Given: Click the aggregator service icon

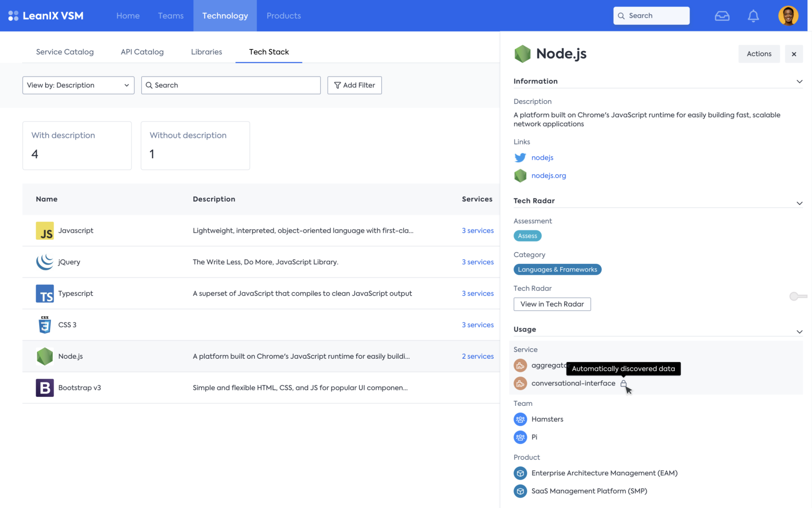Looking at the screenshot, I should [520, 366].
